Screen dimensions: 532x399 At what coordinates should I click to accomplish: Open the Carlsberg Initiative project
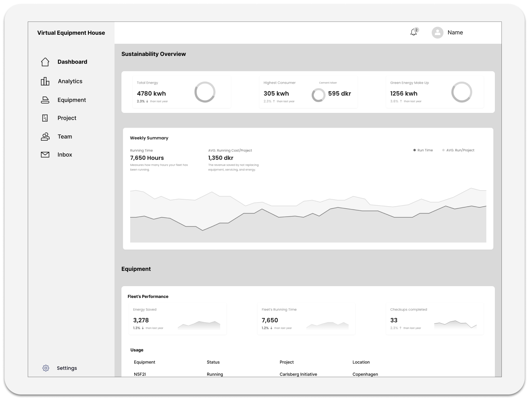click(298, 374)
